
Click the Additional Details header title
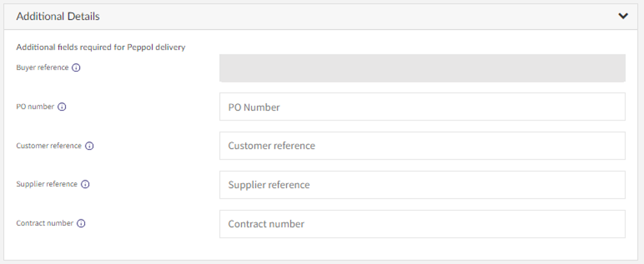[x=58, y=16]
